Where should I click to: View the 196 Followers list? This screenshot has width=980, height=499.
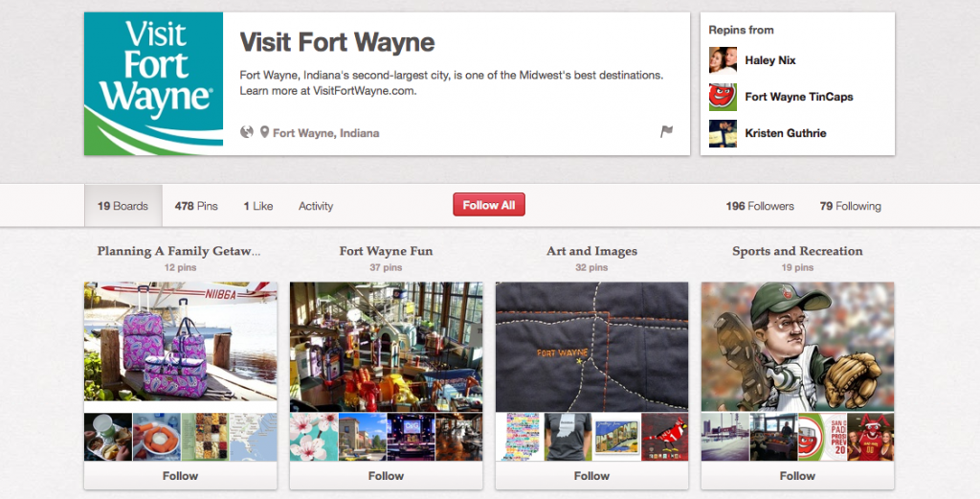(x=760, y=206)
